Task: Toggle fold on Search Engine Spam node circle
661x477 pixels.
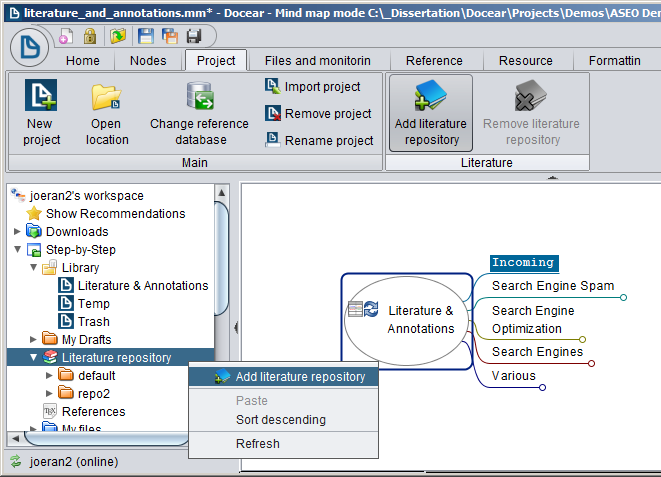Action: tap(623, 297)
